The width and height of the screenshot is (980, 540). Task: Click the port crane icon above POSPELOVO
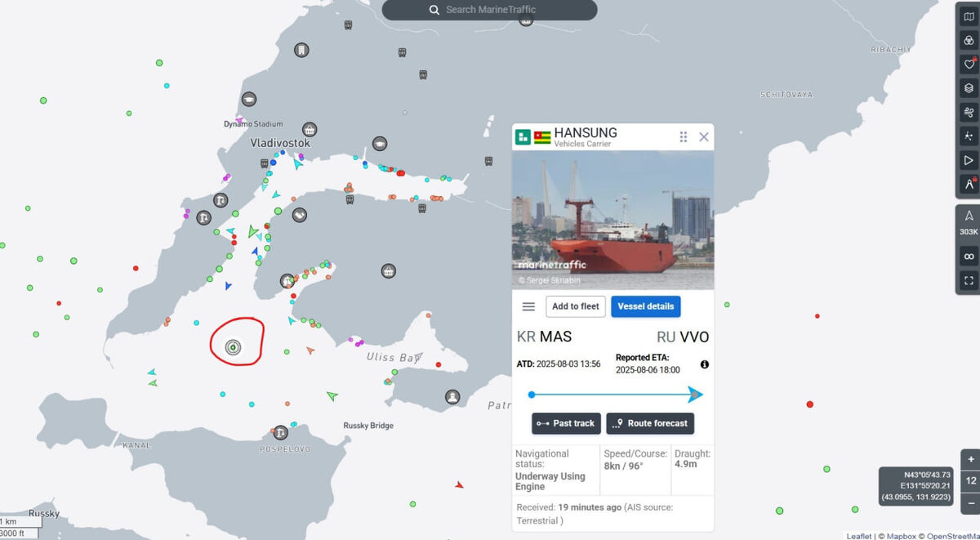click(281, 432)
